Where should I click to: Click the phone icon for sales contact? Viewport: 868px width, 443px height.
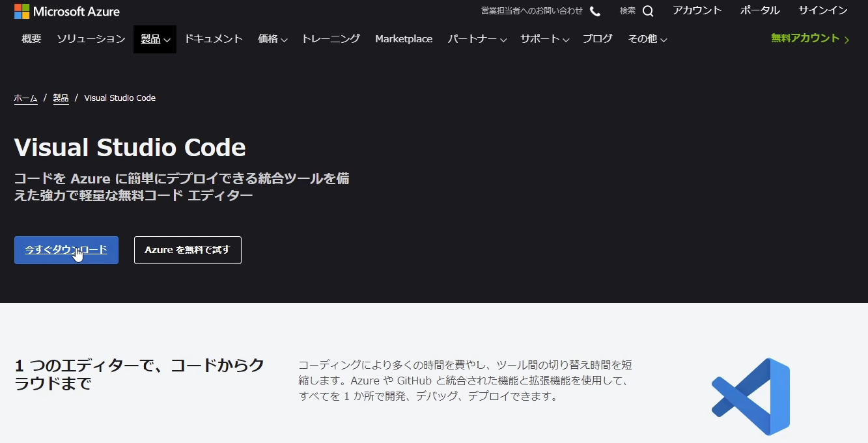[595, 11]
